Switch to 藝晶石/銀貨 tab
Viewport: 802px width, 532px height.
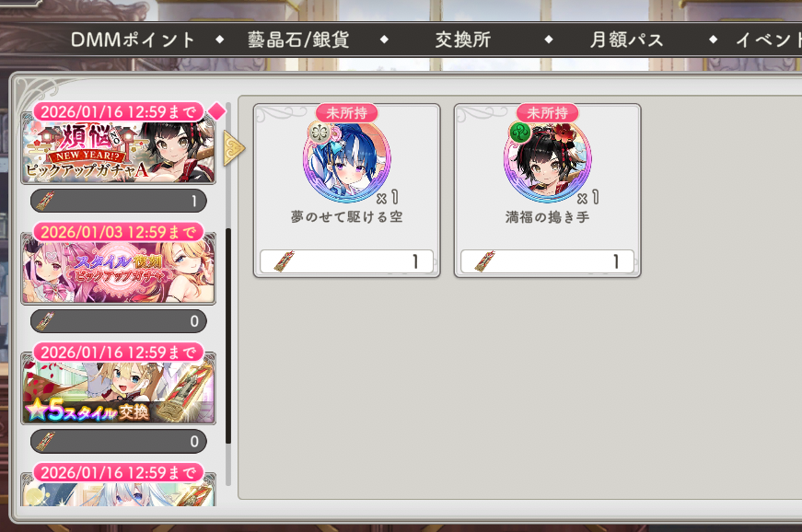pos(298,40)
